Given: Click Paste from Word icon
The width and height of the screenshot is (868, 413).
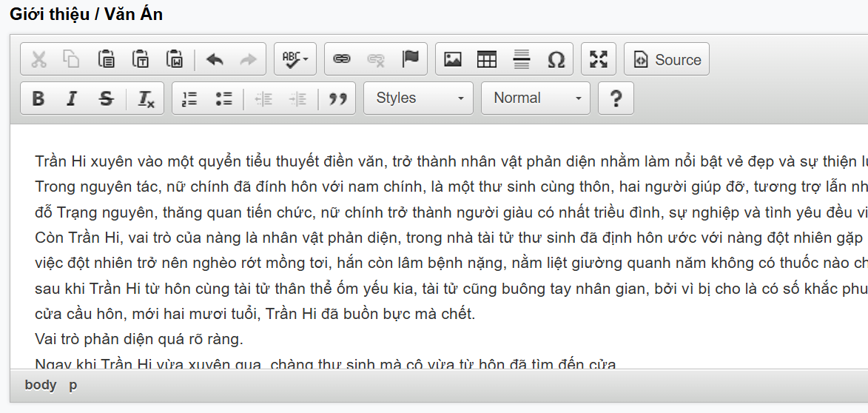Looking at the screenshot, I should tap(175, 59).
